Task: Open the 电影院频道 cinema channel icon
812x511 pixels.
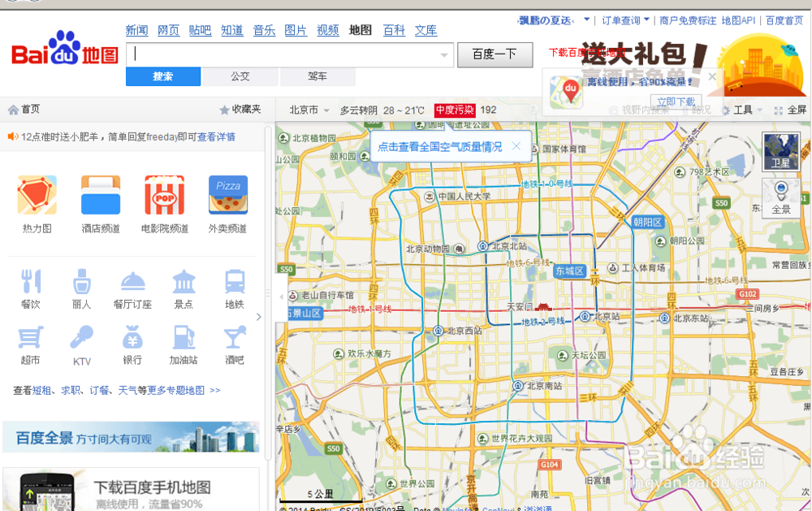Action: click(x=164, y=195)
